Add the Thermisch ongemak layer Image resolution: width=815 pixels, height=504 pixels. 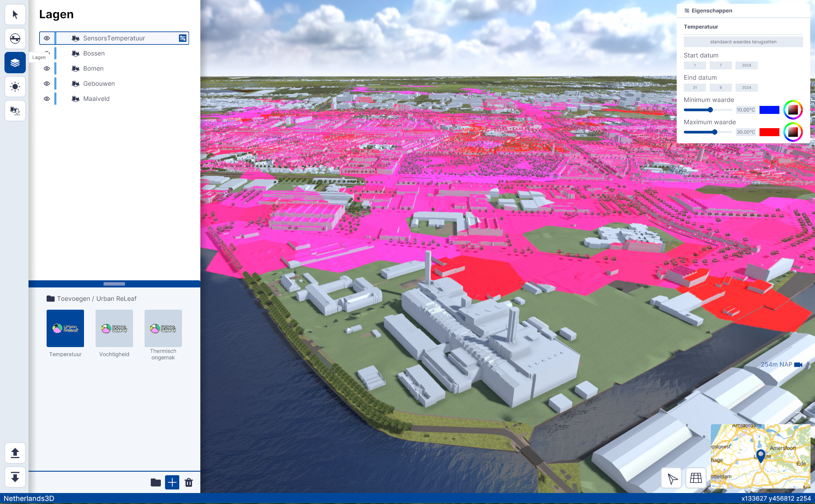tap(163, 328)
